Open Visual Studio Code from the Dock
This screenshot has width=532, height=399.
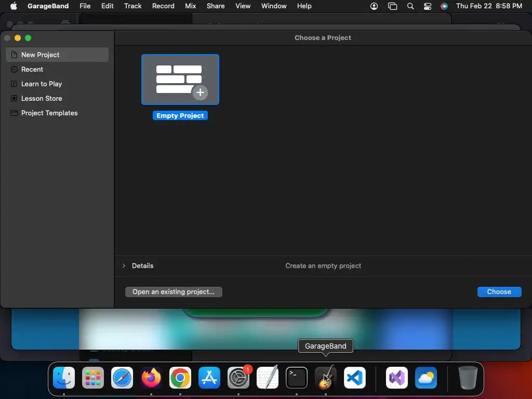[x=355, y=378]
